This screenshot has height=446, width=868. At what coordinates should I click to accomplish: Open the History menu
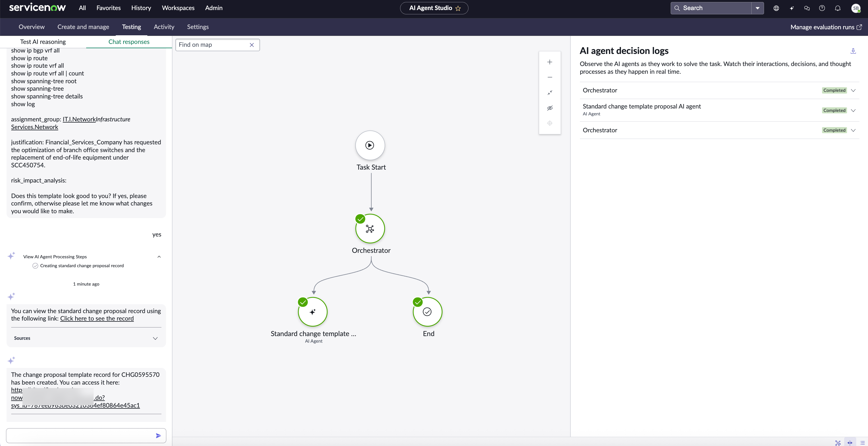coord(141,8)
